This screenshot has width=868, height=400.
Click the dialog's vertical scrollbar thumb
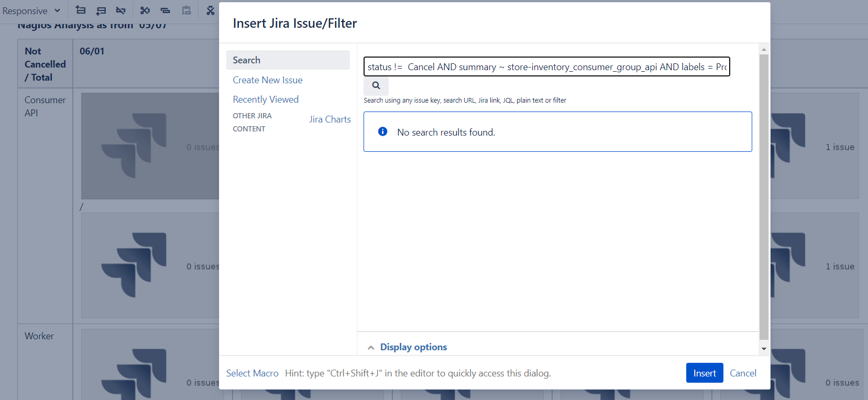coord(764,197)
